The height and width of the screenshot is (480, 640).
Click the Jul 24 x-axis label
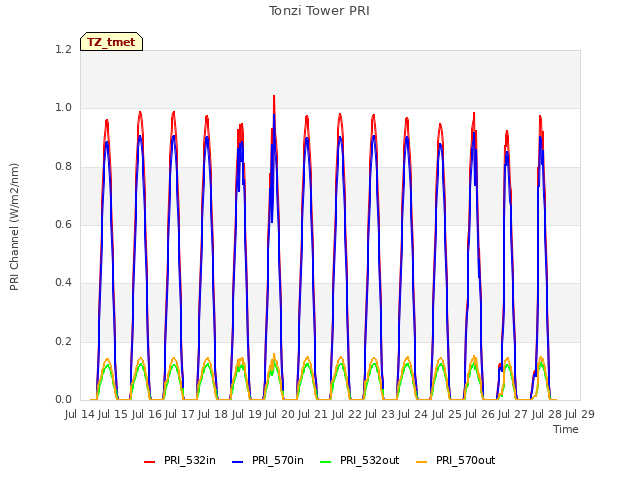[x=413, y=414]
